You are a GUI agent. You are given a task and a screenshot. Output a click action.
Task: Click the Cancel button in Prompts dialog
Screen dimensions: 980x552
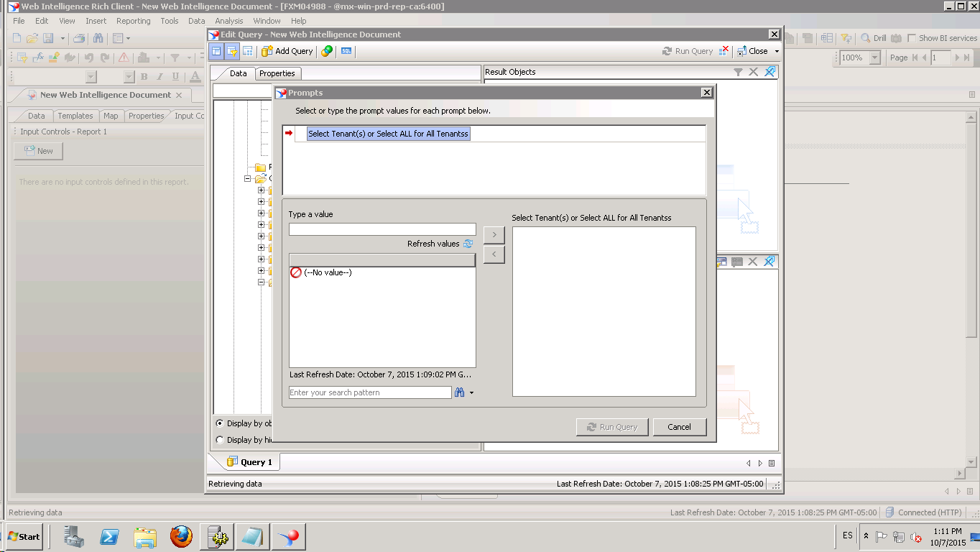click(x=680, y=427)
